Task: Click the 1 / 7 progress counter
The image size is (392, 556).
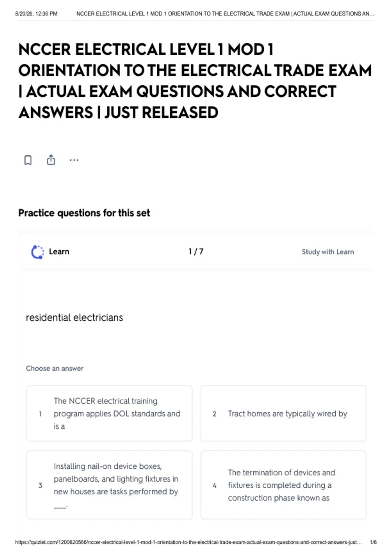Action: click(196, 252)
